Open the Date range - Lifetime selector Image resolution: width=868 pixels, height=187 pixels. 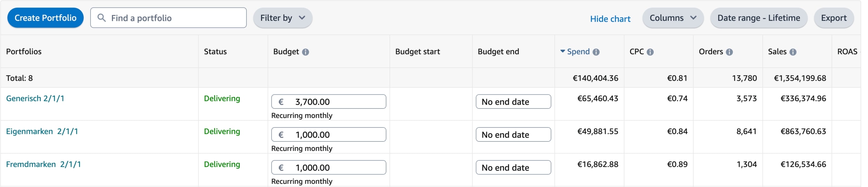coord(758,18)
